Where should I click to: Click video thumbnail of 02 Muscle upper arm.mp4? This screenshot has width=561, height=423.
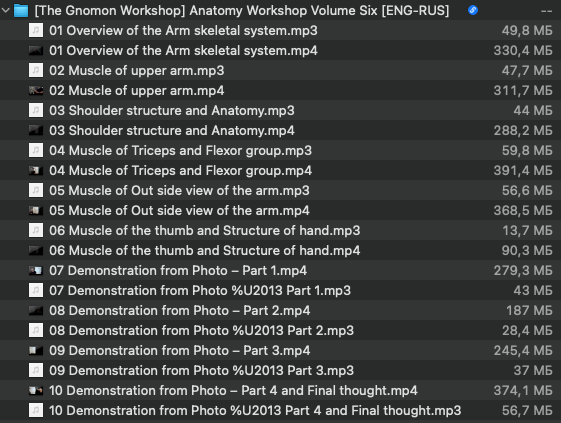click(x=36, y=91)
